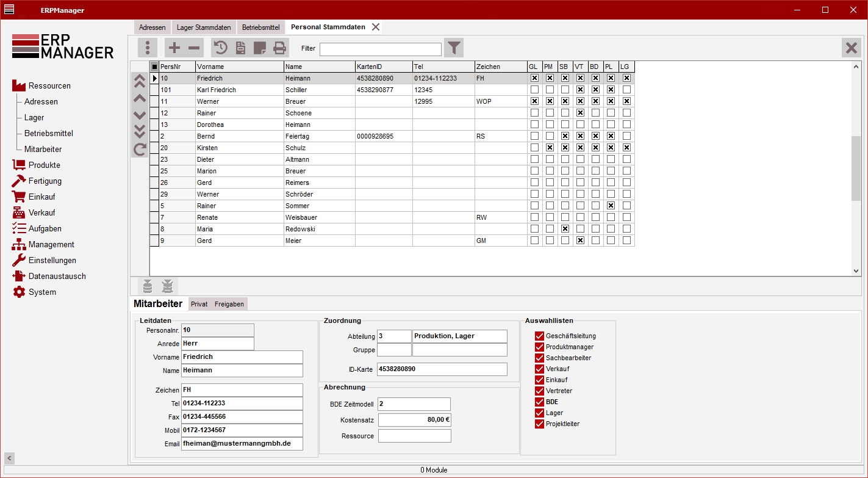
Task: Toggle the Sachbearbeiter checkbox
Action: coord(539,358)
